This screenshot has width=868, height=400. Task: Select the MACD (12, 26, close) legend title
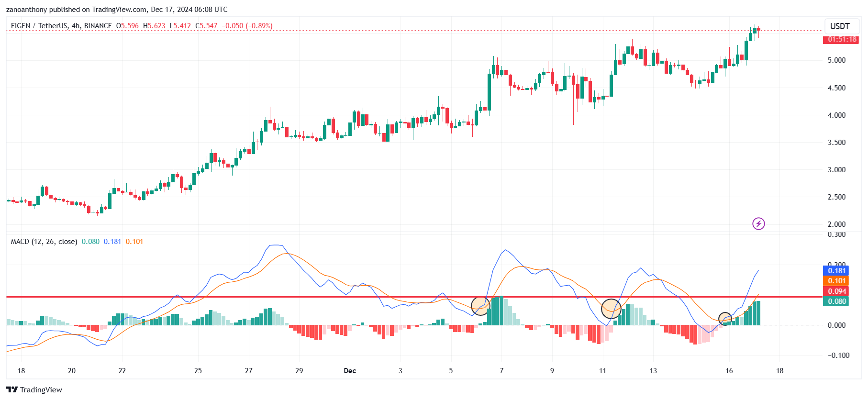[44, 242]
